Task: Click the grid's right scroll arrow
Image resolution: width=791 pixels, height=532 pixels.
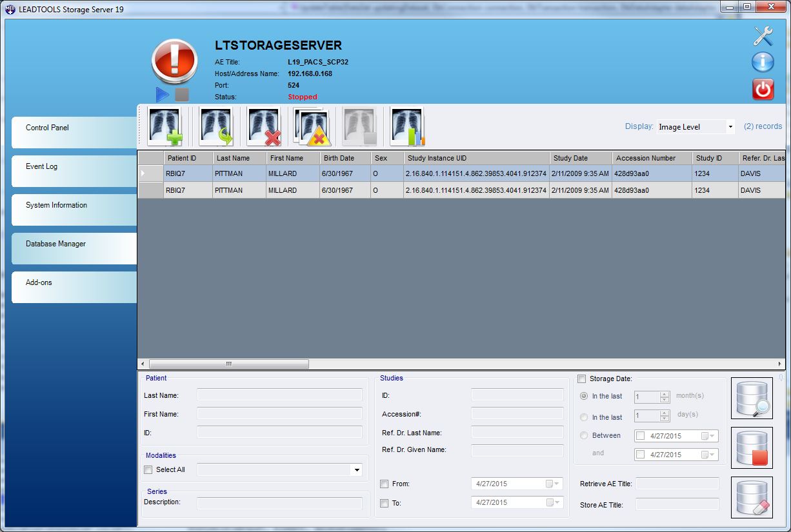Action: click(780, 364)
